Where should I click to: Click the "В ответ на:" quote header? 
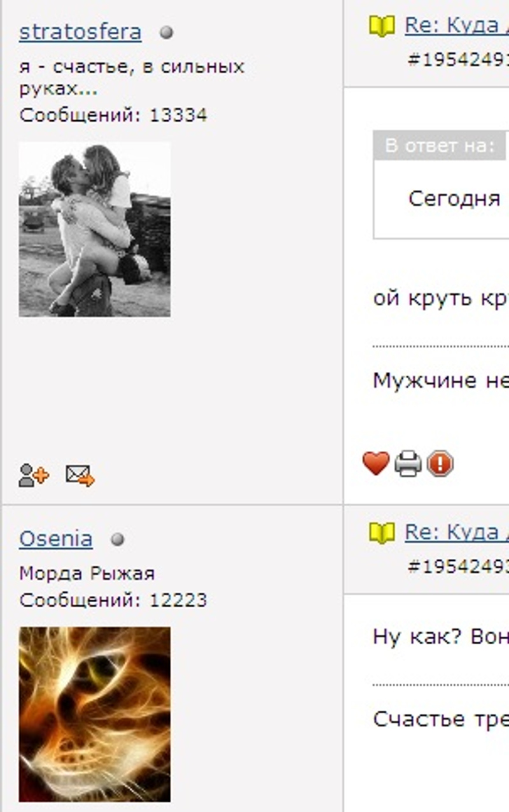(x=440, y=146)
